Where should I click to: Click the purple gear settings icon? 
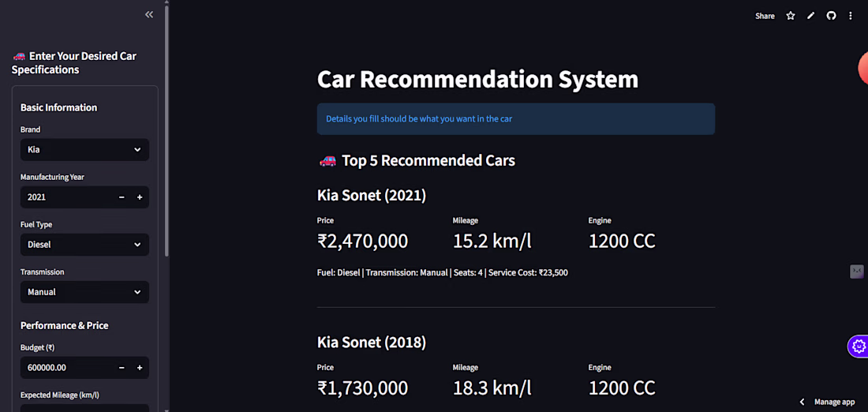859,346
